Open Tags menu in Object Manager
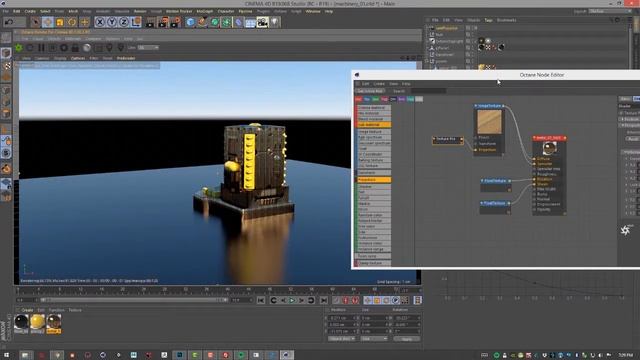 point(488,20)
